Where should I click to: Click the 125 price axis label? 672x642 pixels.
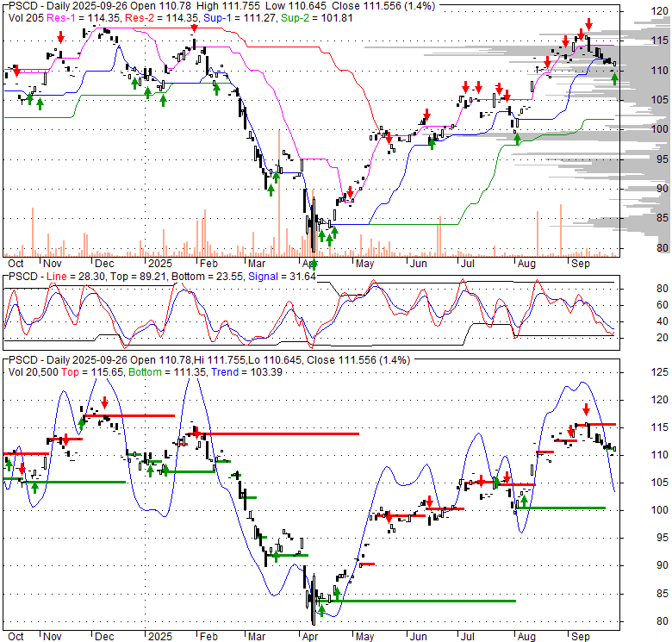point(660,372)
